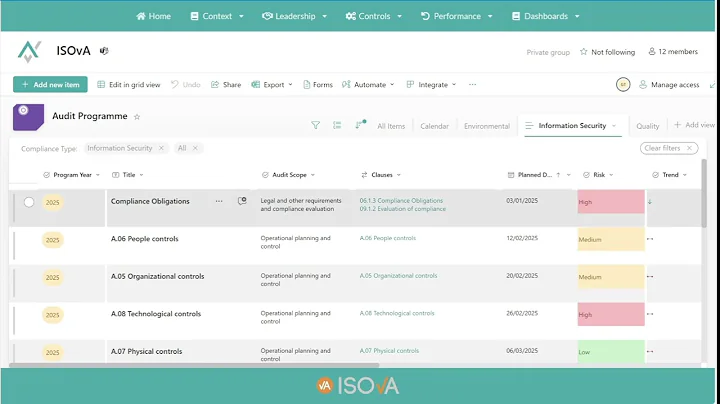The height and width of the screenshot is (404, 720).
Task: Open the Dashboards menu in top navigation
Action: pyautogui.click(x=552, y=16)
